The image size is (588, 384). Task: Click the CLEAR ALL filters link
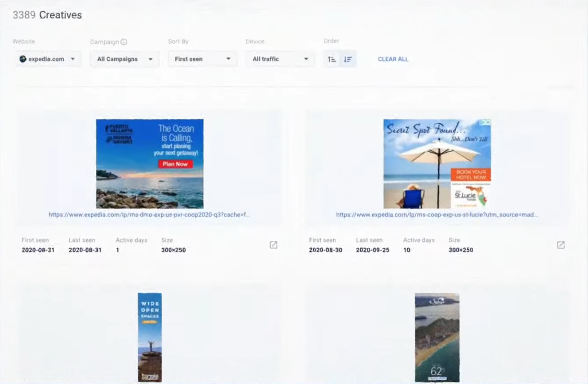pyautogui.click(x=393, y=59)
